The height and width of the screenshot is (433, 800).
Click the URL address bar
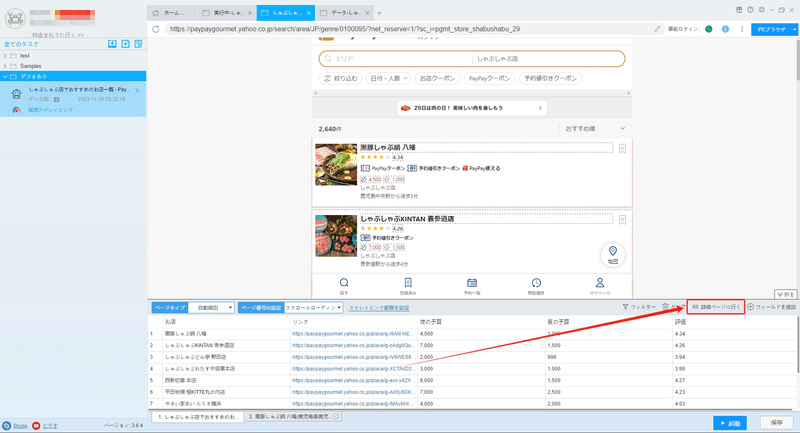tap(408, 29)
